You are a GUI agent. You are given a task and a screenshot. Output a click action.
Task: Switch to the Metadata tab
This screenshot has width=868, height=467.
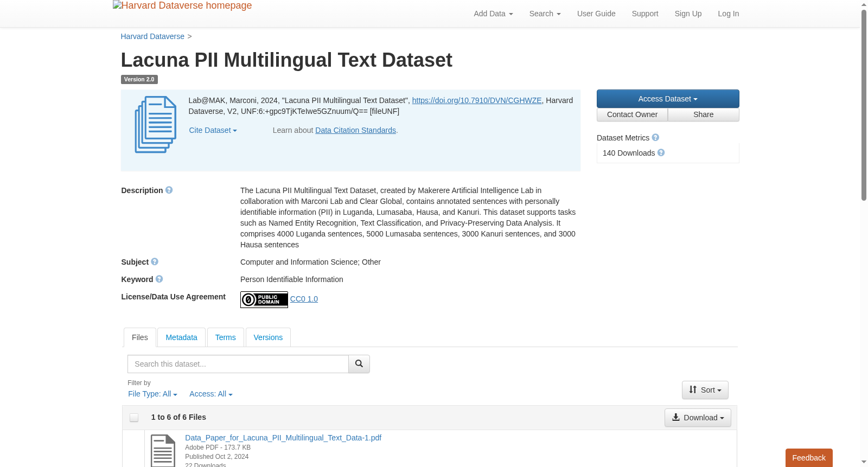181,337
